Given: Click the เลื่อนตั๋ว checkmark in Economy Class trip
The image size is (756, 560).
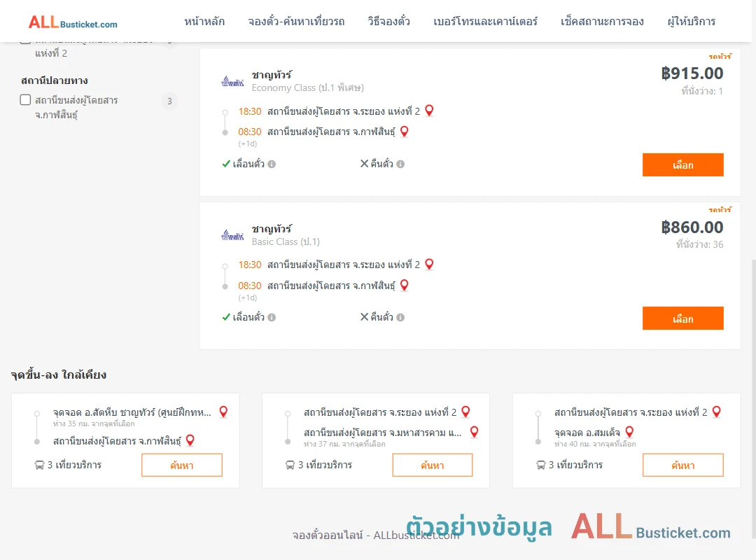Looking at the screenshot, I should (226, 164).
